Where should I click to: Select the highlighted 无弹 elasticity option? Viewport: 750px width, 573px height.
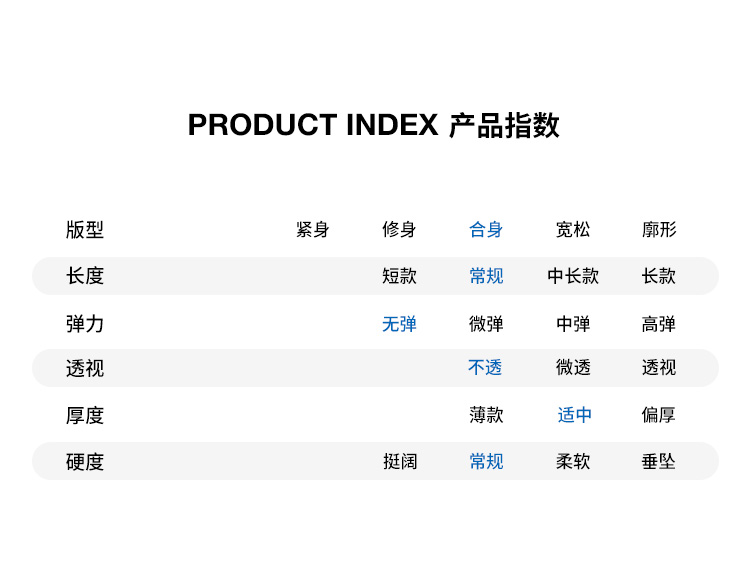click(x=399, y=324)
